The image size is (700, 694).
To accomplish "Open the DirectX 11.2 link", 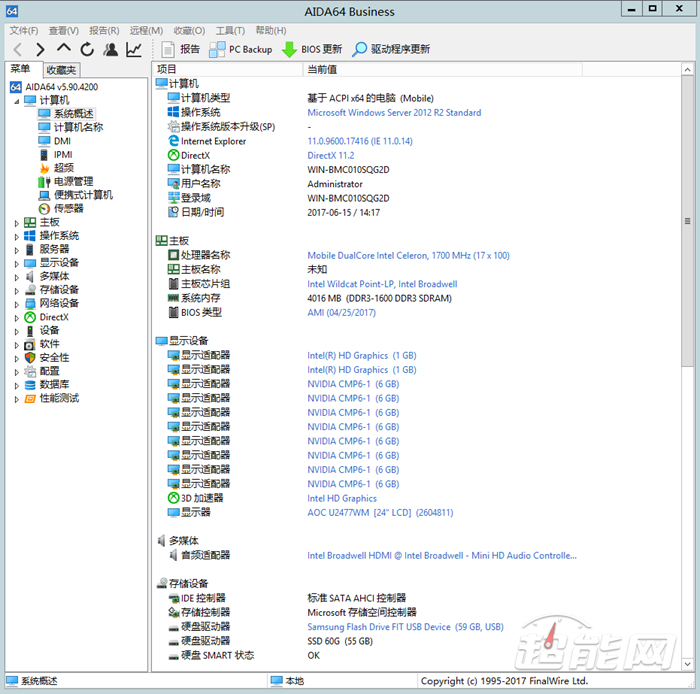I will 331,155.
